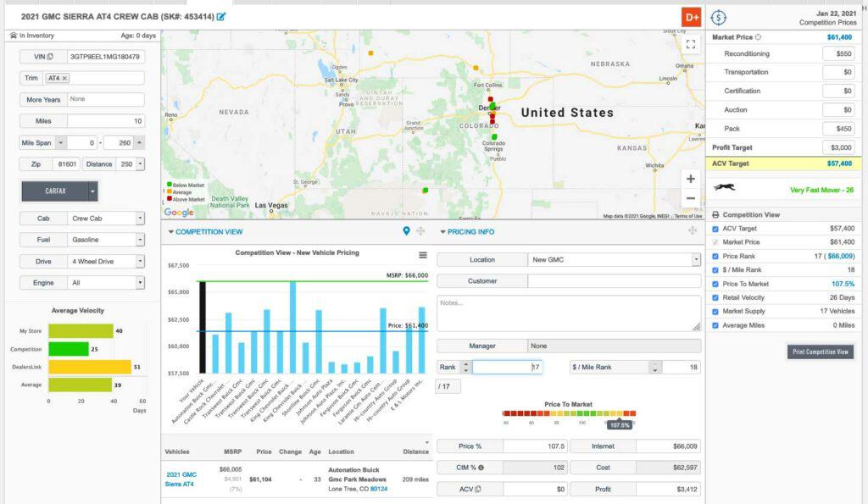
Task: Click the orange D+ grade badge
Action: (x=692, y=17)
